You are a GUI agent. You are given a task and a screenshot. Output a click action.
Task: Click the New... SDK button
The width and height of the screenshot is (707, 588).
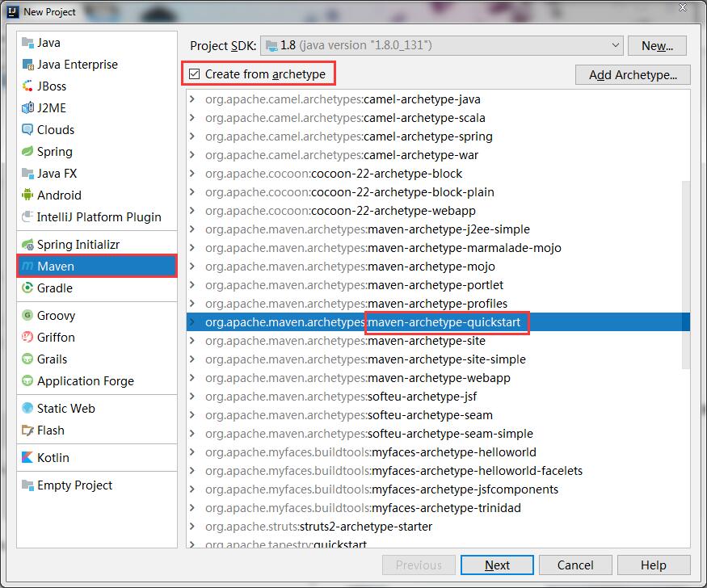[x=657, y=45]
